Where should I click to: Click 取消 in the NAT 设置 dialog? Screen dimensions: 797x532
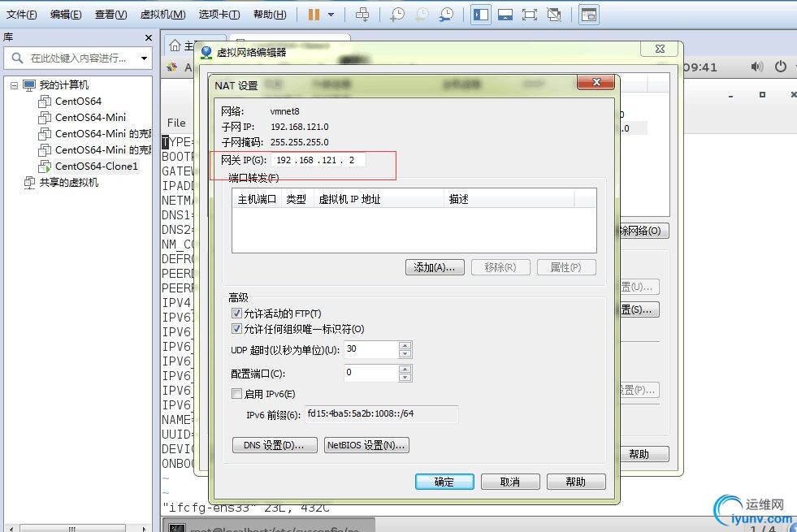[510, 482]
